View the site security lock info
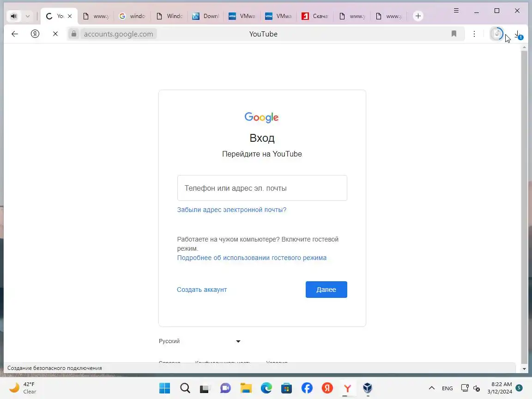The height and width of the screenshot is (399, 532). tap(73, 34)
